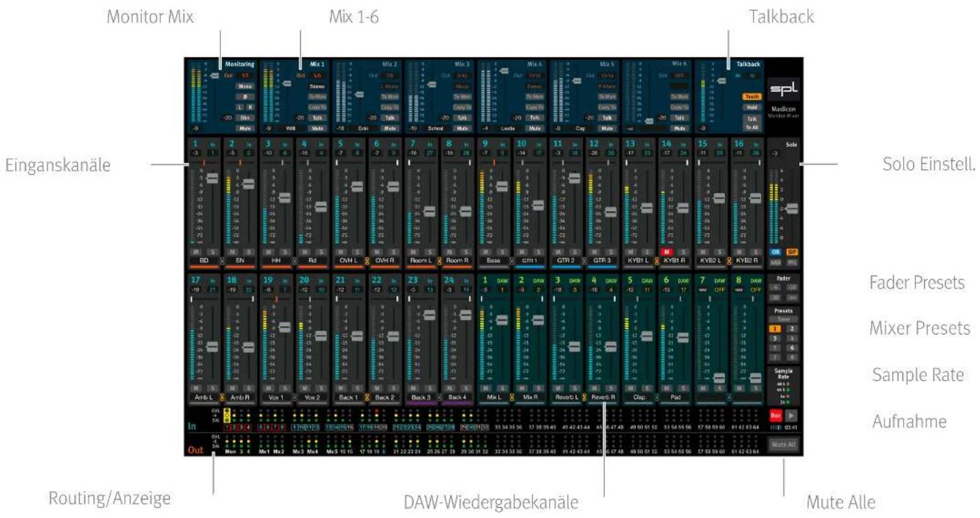This screenshot has height=518, width=980.
Task: Toggle the stereo link between Vox 1 and Vox 2
Action: click(x=294, y=397)
